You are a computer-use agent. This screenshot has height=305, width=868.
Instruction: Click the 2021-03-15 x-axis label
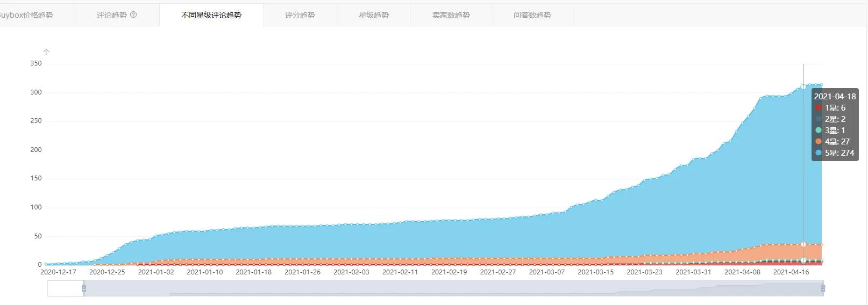(x=596, y=272)
